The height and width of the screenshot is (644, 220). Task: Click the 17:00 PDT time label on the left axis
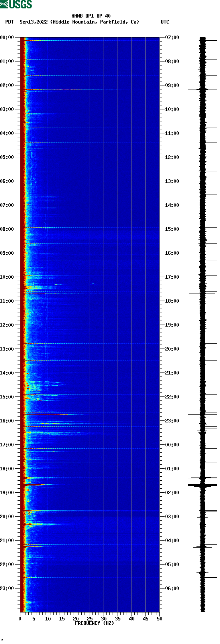7,445
